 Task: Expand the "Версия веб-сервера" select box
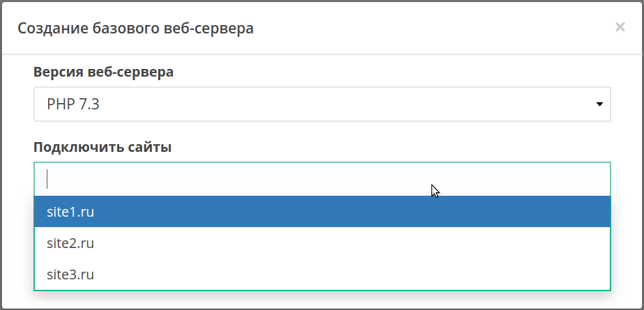(x=322, y=104)
